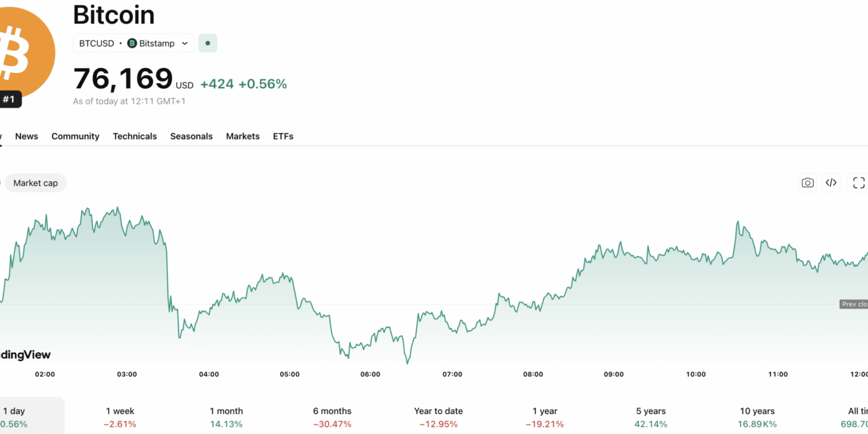This screenshot has height=434, width=868.
Task: Click the Bitstamp exchange logo icon
Action: pos(132,43)
